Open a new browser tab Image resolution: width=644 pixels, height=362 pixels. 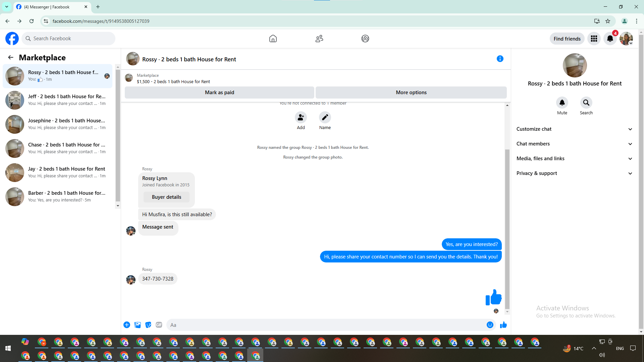point(98,7)
